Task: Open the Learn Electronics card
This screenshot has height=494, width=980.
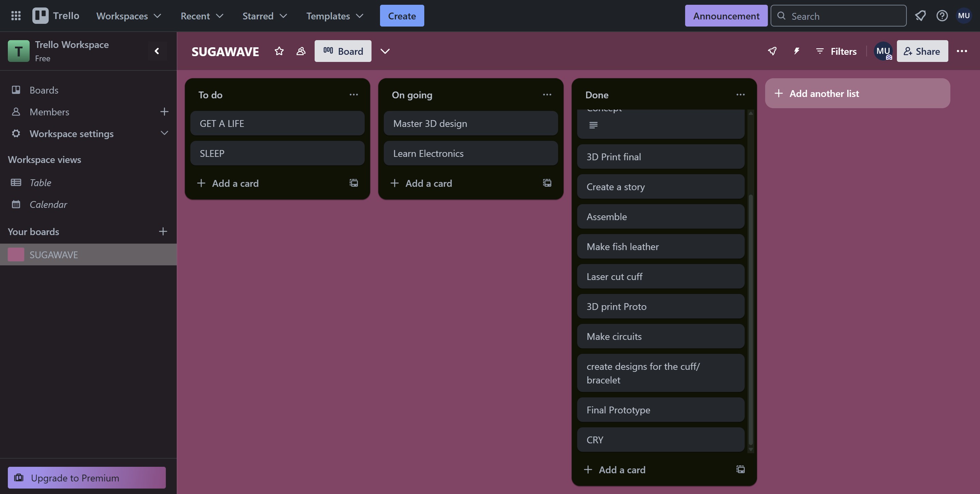Action: click(471, 153)
